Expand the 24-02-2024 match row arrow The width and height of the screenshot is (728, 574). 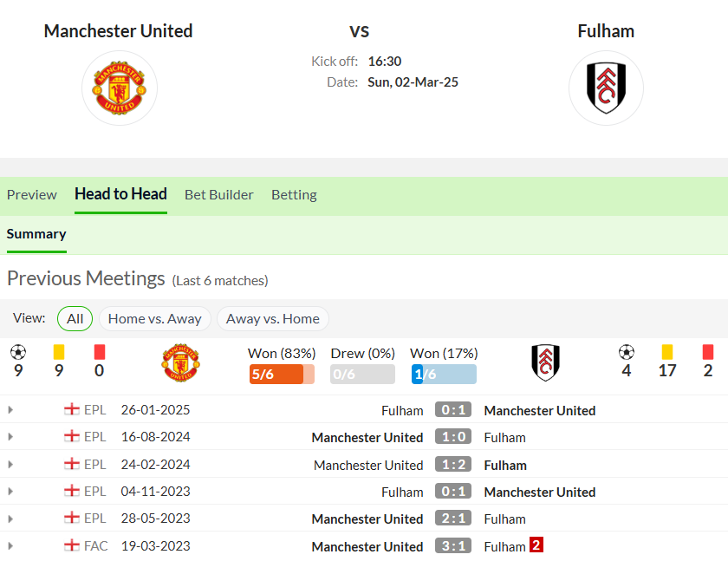pyautogui.click(x=10, y=465)
